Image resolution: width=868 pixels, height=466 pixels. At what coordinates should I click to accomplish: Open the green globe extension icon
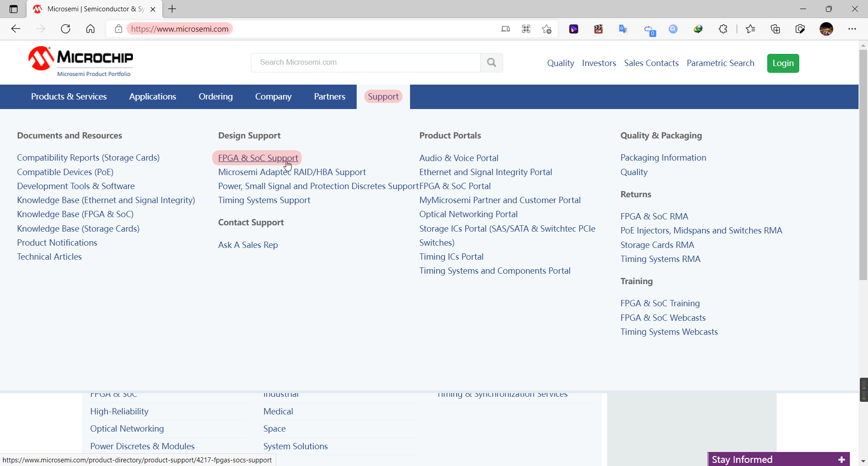pyautogui.click(x=698, y=29)
